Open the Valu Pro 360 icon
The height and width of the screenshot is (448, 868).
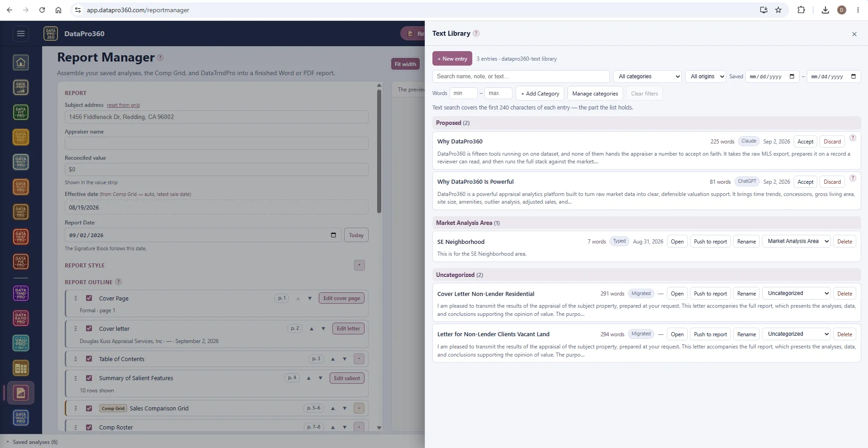21,343
